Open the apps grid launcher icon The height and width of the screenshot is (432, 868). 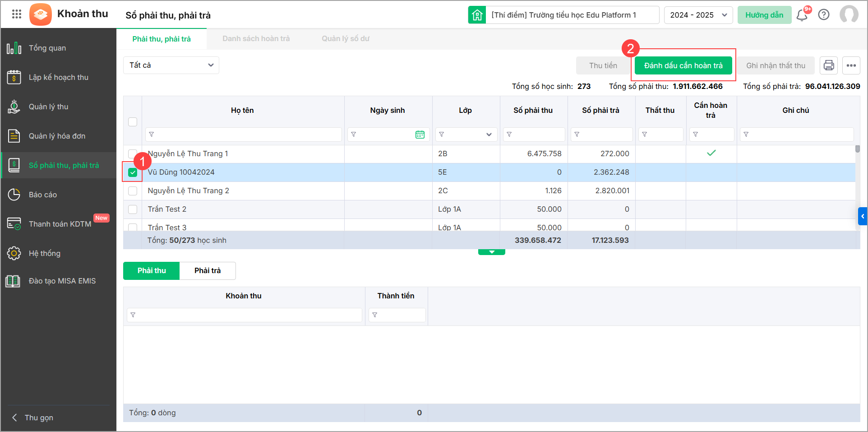pyautogui.click(x=17, y=14)
